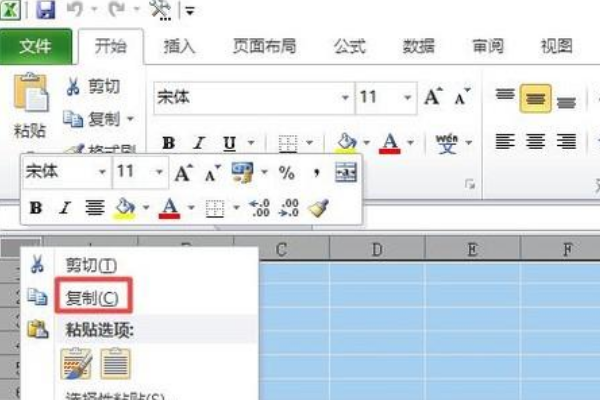Screen dimensions: 600x400
Task: Apply yellow fill color from the ribbon
Action: (x=346, y=143)
